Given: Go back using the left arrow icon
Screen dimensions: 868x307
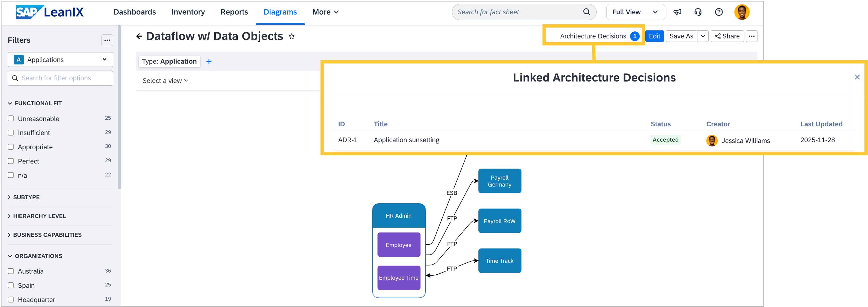Looking at the screenshot, I should pos(139,36).
